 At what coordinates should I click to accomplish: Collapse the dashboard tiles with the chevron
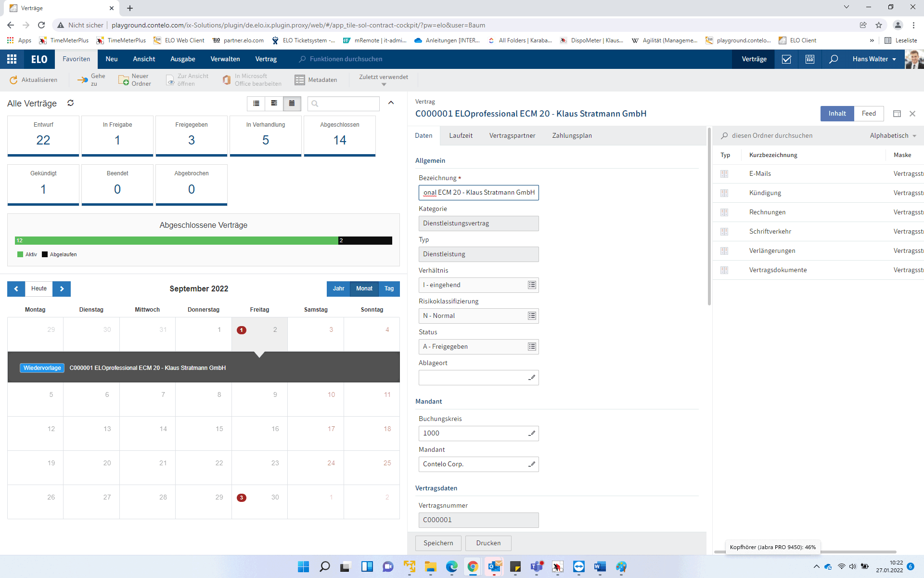[391, 103]
